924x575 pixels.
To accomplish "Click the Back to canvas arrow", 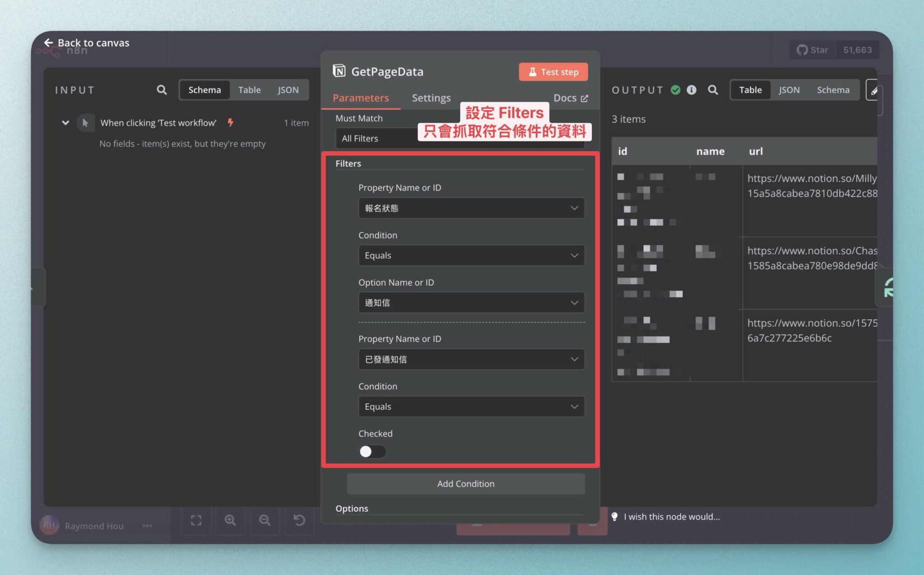I will pyautogui.click(x=48, y=43).
